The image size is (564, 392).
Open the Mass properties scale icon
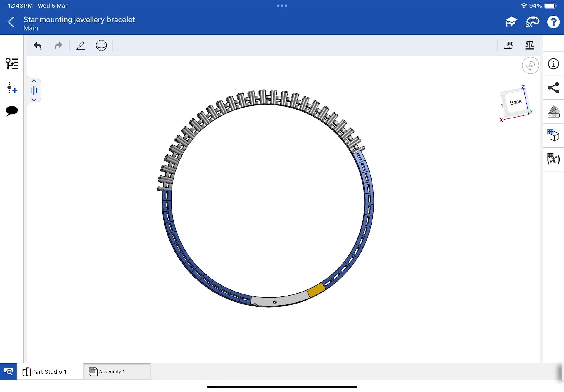click(529, 46)
